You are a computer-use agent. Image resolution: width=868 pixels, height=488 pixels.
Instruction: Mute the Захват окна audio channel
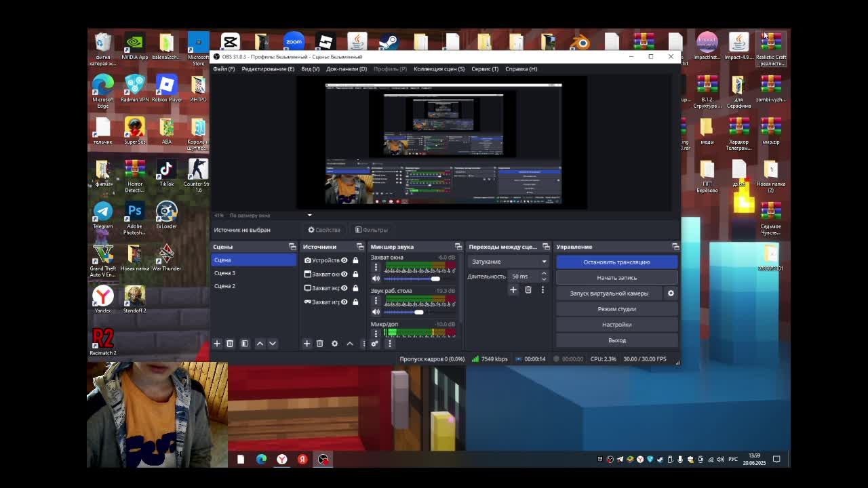(376, 279)
